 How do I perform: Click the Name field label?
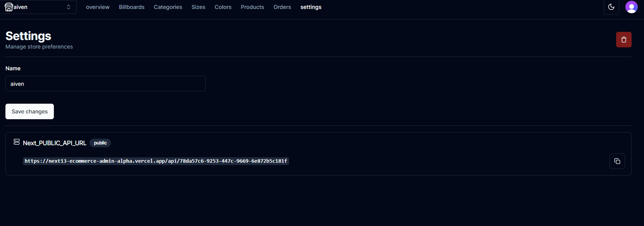tap(13, 68)
